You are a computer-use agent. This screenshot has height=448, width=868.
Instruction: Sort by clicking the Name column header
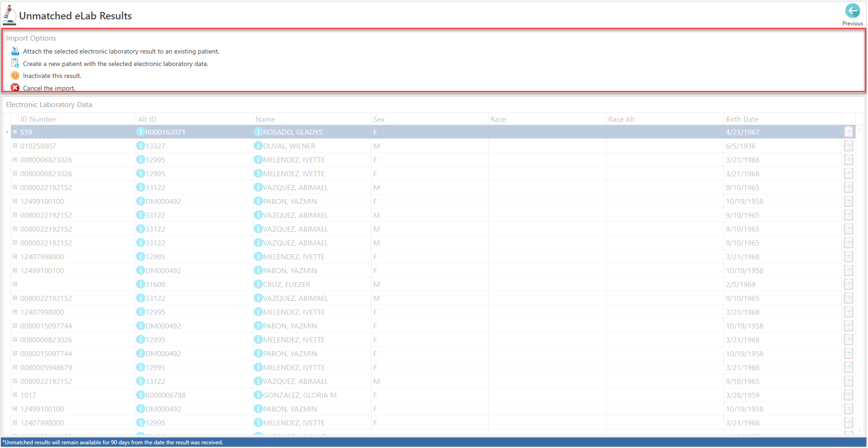click(265, 119)
